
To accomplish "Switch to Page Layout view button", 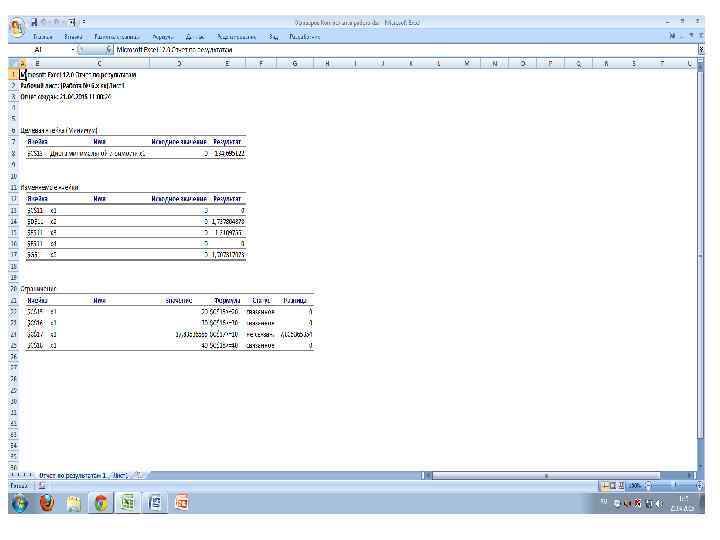I will pyautogui.click(x=613, y=485).
